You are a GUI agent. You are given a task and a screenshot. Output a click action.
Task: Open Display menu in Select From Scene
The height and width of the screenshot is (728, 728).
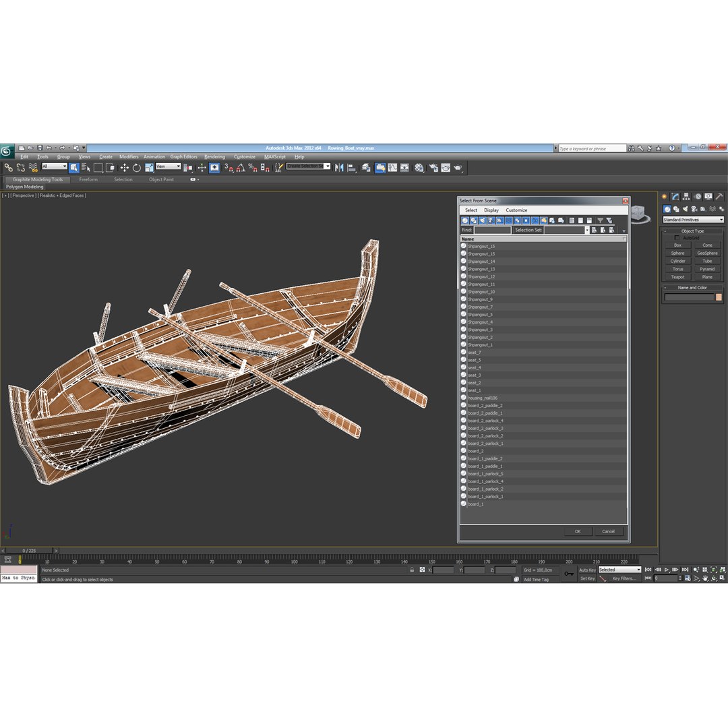point(491,210)
